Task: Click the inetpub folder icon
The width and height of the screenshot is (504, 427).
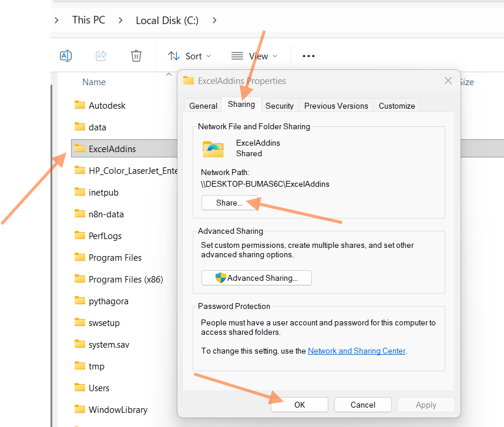Action: (x=80, y=192)
